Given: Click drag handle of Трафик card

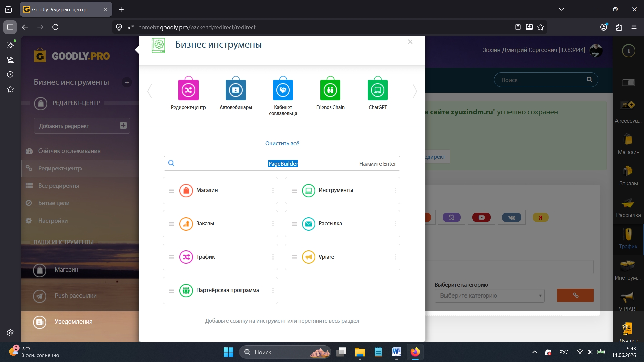Looking at the screenshot, I should [172, 257].
